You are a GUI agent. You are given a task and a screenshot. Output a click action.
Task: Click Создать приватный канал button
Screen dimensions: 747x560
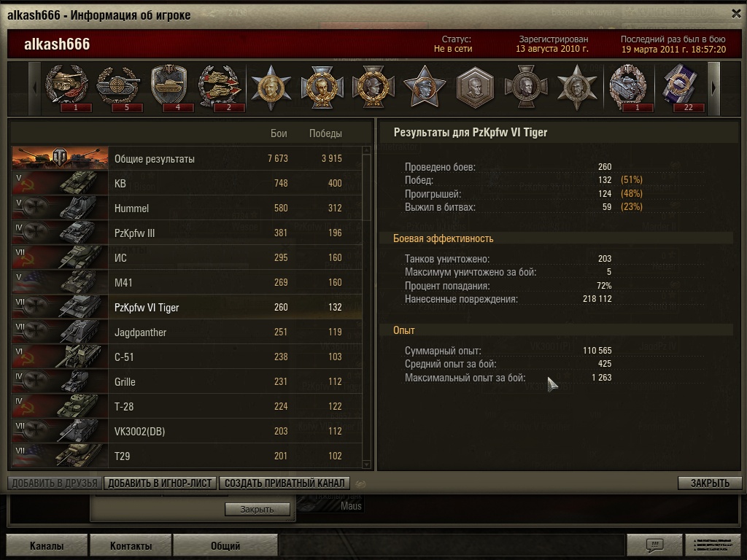285,483
